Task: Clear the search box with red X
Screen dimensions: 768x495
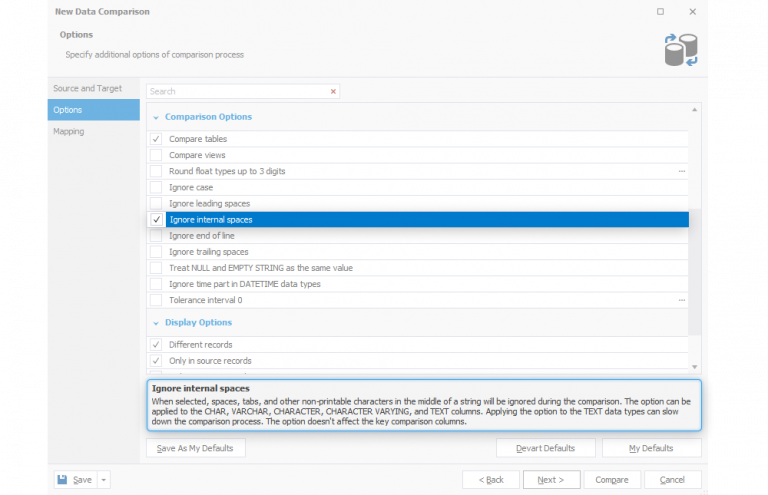Action: click(333, 91)
